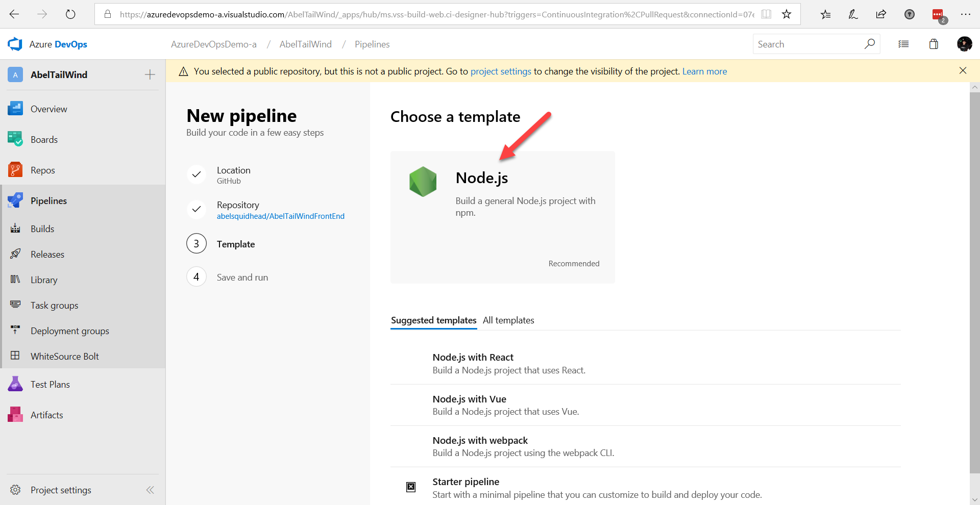Select the Node.js with webpack template

(x=646, y=446)
